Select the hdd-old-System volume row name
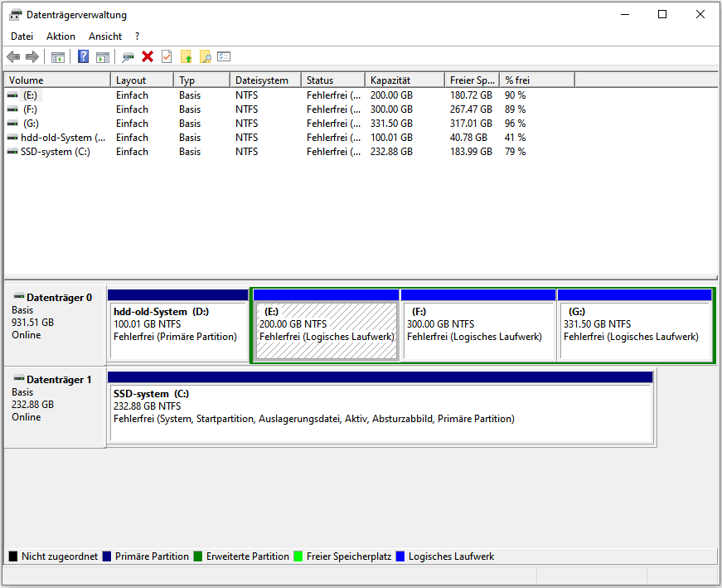Viewport: 722px width, 588px height. 63,138
